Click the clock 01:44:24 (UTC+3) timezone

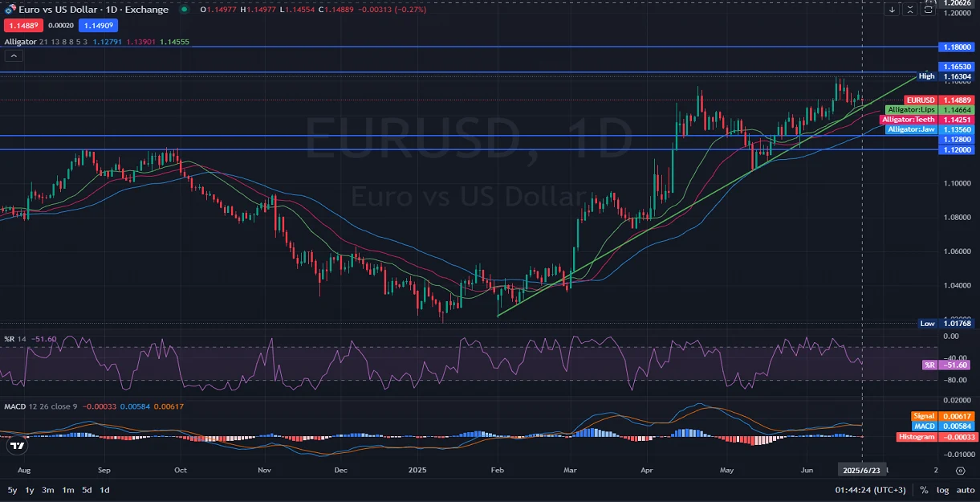[869, 490]
